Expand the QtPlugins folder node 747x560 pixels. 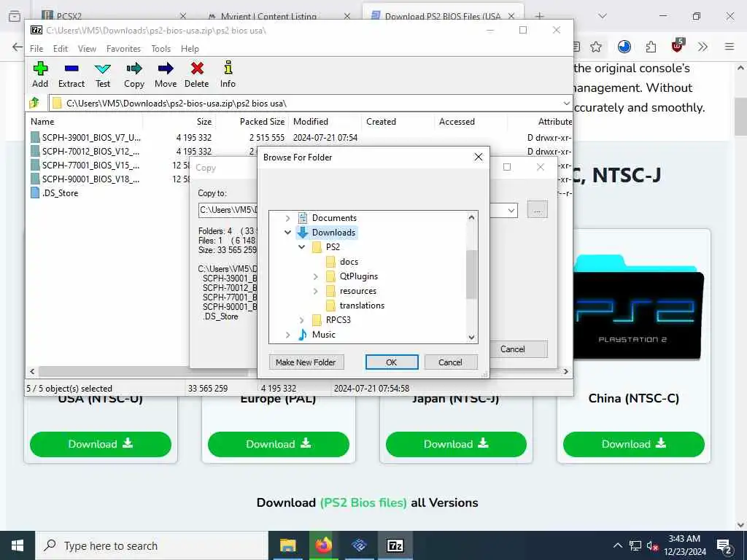click(x=315, y=276)
